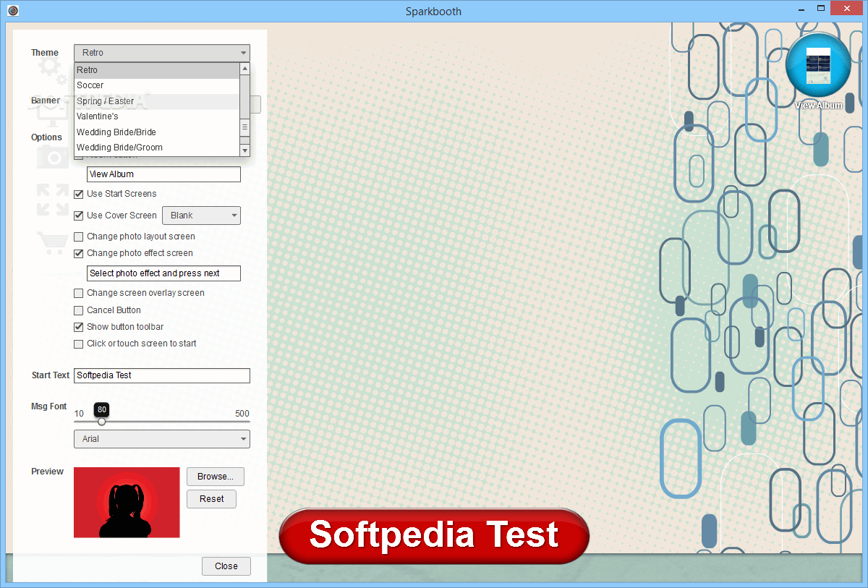Check the Cancel Button option
This screenshot has height=588, width=868.
coord(79,310)
